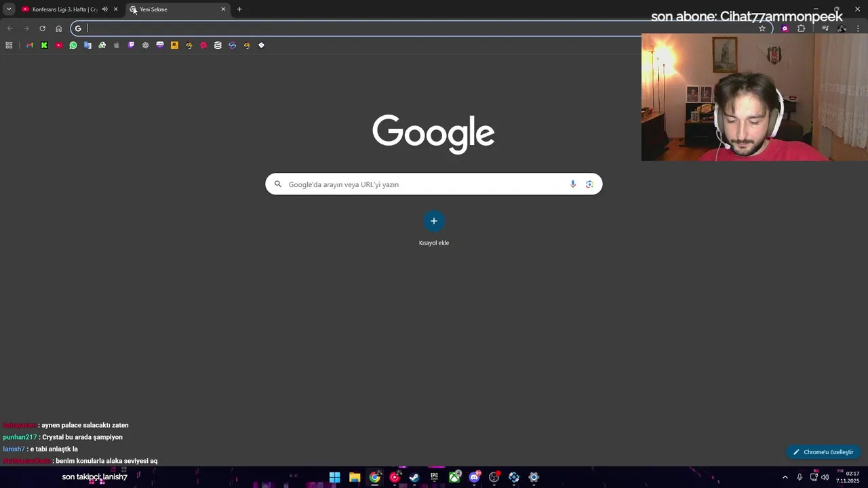
Task: Open File Explorer from taskbar
Action: tap(355, 477)
